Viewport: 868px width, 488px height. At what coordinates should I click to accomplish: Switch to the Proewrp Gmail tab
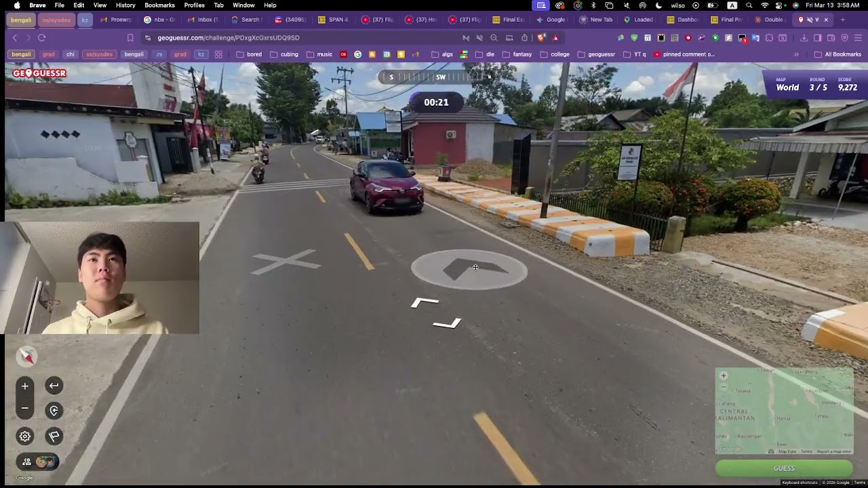point(116,20)
